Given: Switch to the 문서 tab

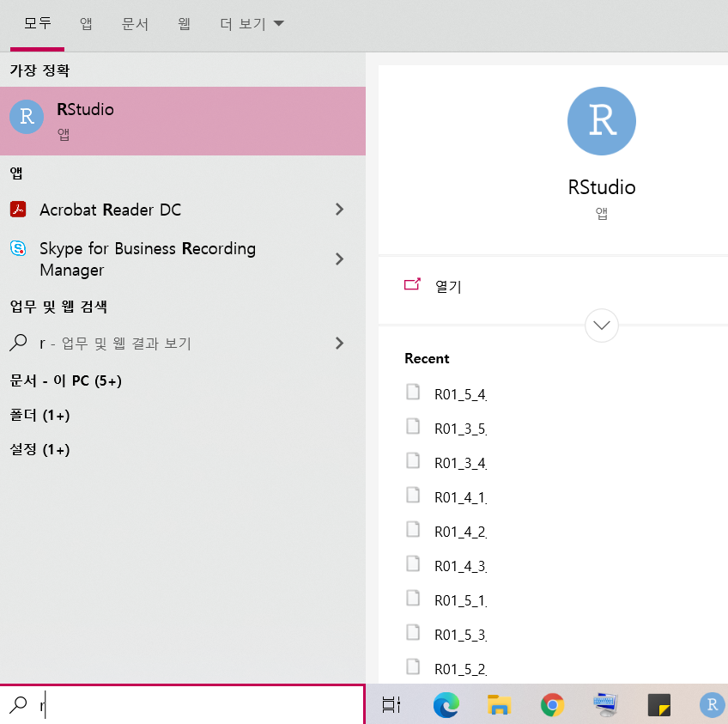Looking at the screenshot, I should click(x=135, y=24).
